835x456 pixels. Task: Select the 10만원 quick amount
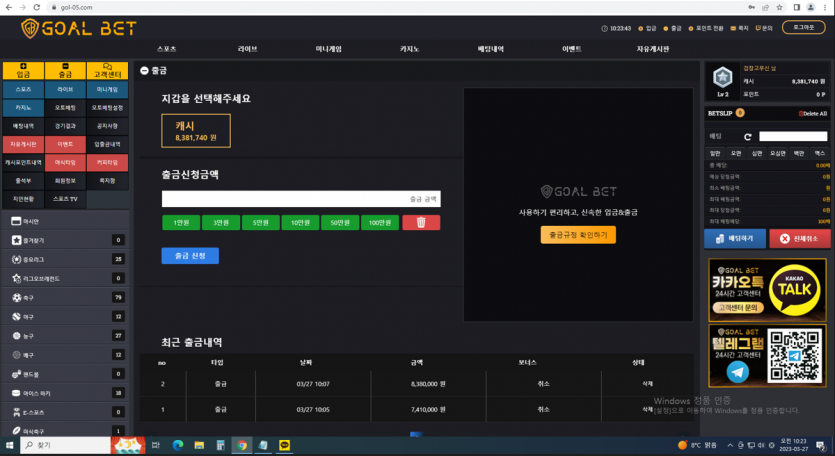tap(300, 223)
